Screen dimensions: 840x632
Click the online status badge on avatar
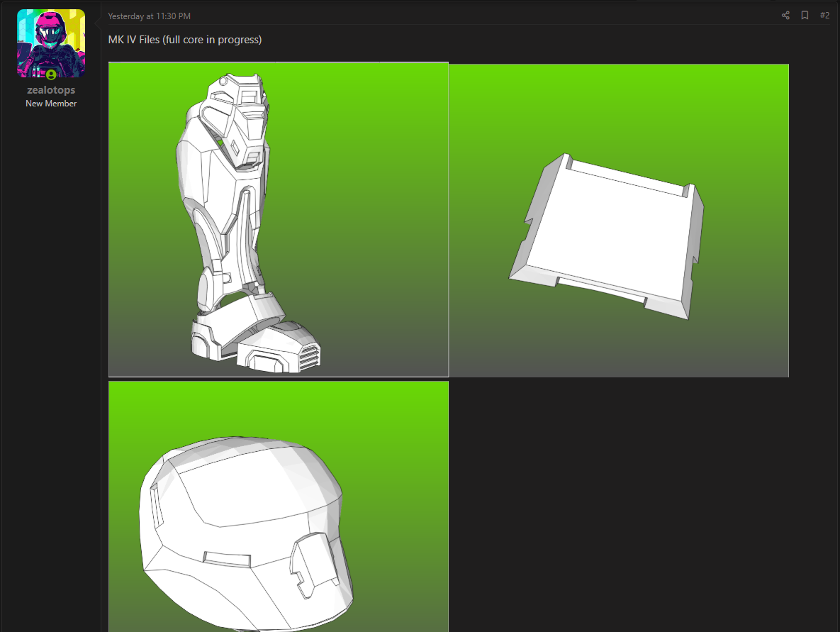51,74
